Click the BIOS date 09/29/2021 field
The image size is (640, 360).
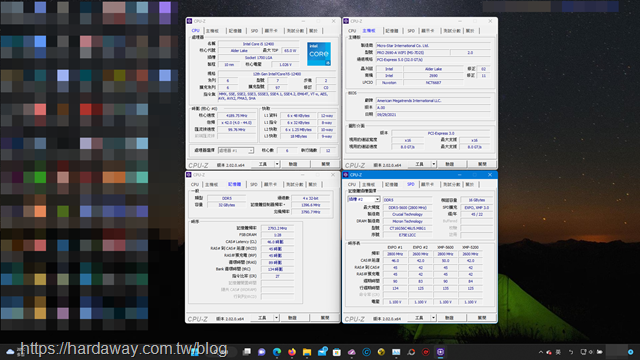pyautogui.click(x=432, y=115)
